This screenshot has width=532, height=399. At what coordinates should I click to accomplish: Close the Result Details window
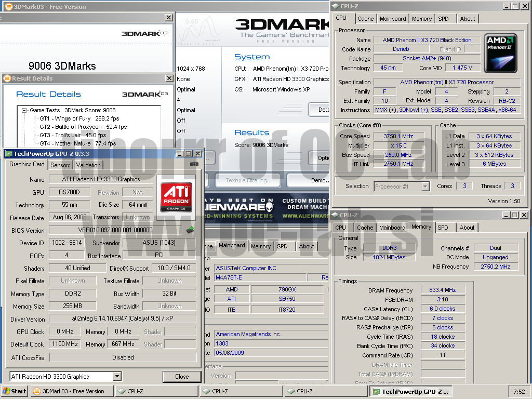pyautogui.click(x=169, y=78)
